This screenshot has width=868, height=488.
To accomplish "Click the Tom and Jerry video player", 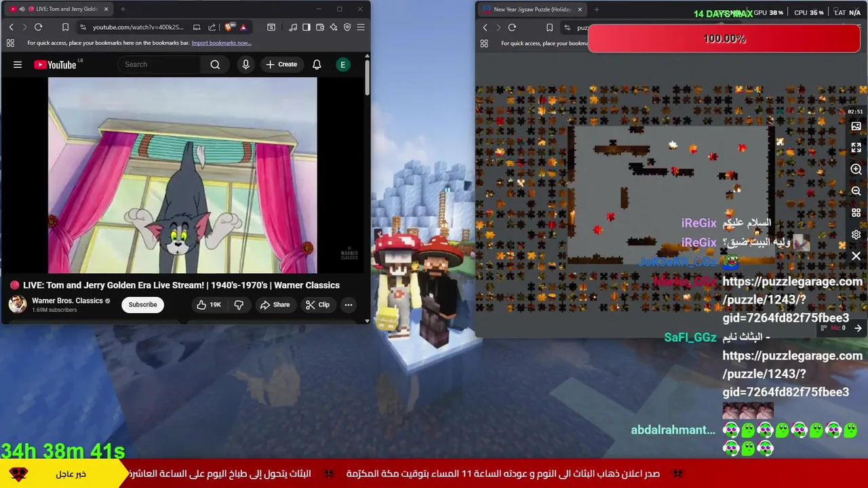I will (182, 175).
